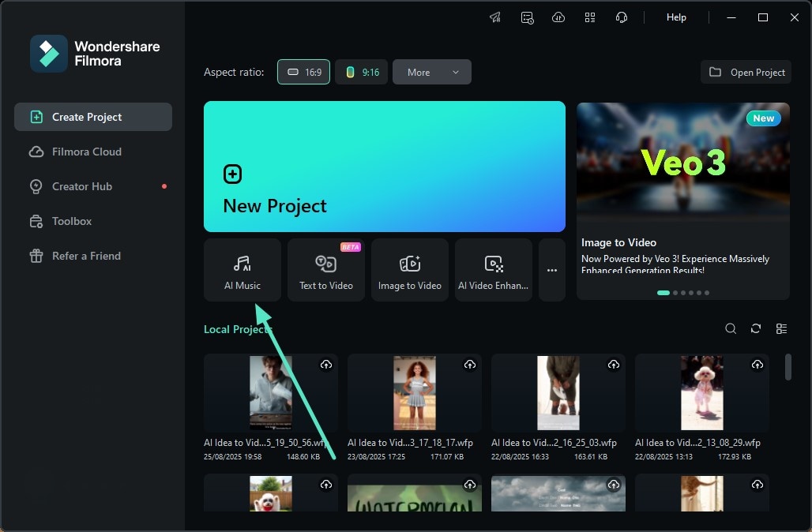The height and width of the screenshot is (532, 812).
Task: Click file size 148.60 KB
Action: click(303, 456)
